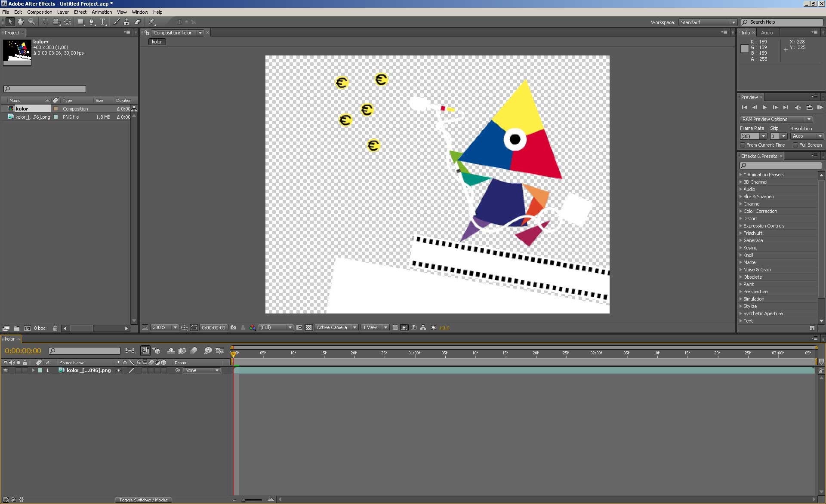Select the Hand tool
The image size is (826, 504).
pyautogui.click(x=20, y=22)
